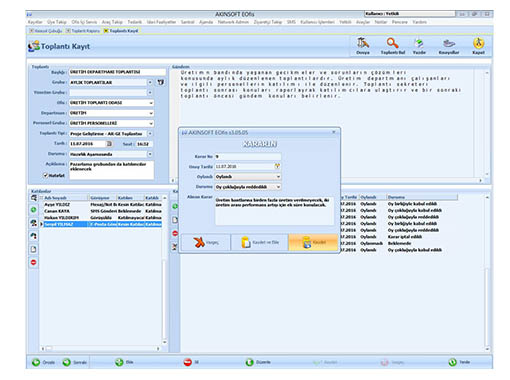
Task: Click the search icon above the participants list
Action: pyautogui.click(x=33, y=198)
